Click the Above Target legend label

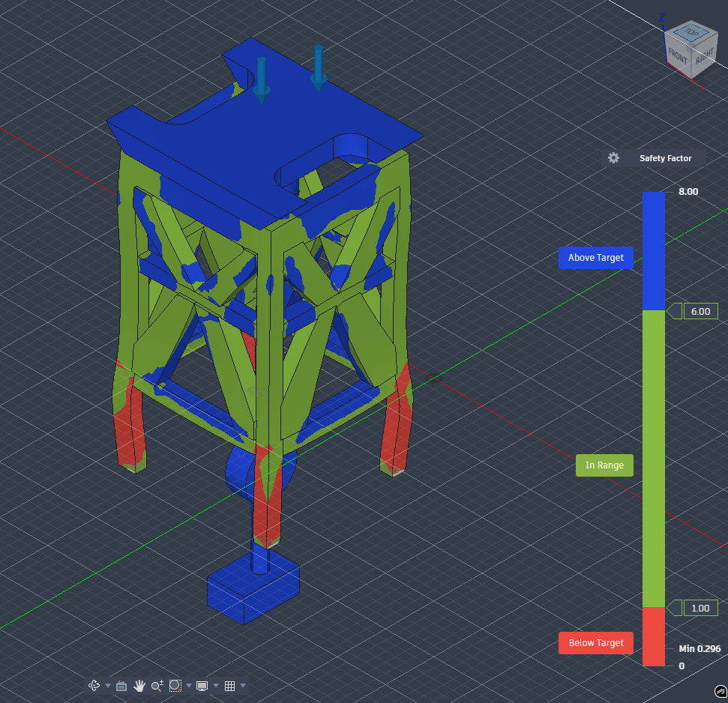[x=596, y=258]
